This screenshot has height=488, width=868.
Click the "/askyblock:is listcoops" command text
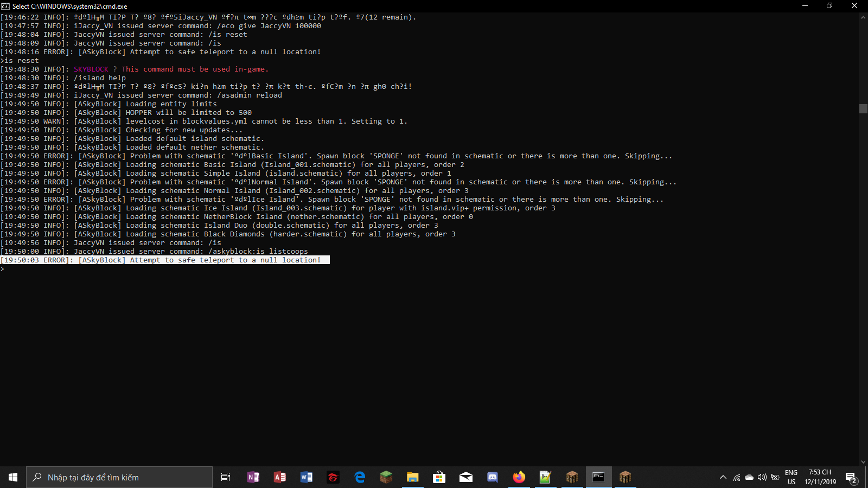point(258,252)
